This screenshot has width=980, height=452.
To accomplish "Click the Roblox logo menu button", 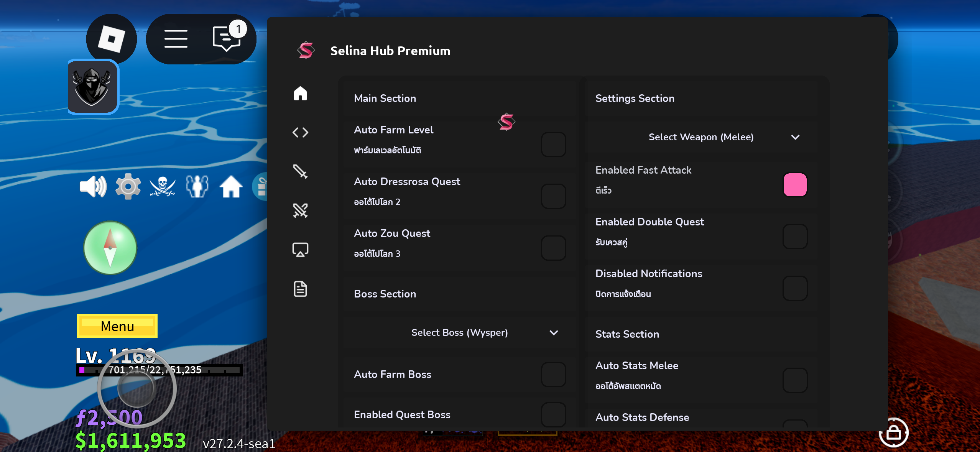I will pyautogui.click(x=111, y=39).
